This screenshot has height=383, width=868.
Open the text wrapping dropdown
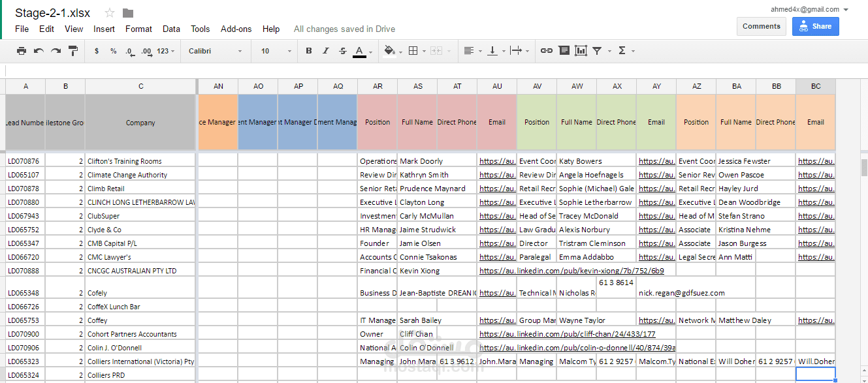click(x=520, y=51)
